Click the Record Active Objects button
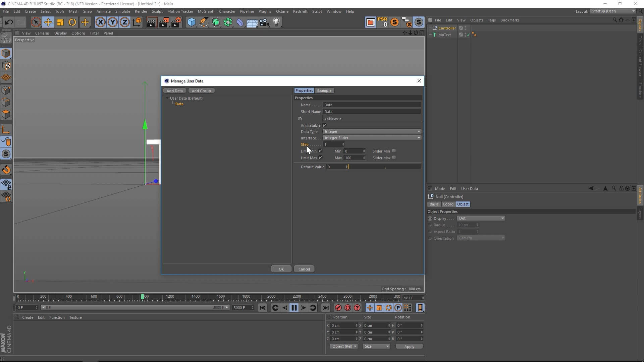 tap(338, 308)
